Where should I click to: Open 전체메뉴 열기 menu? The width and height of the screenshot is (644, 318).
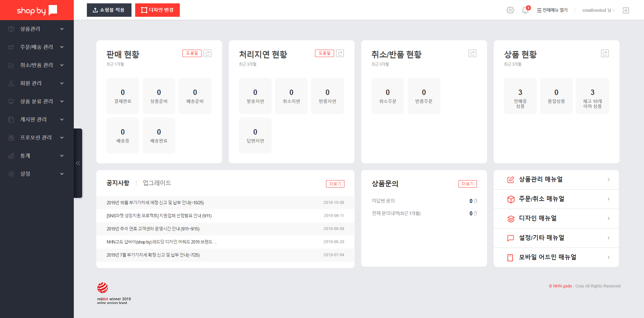click(x=552, y=10)
